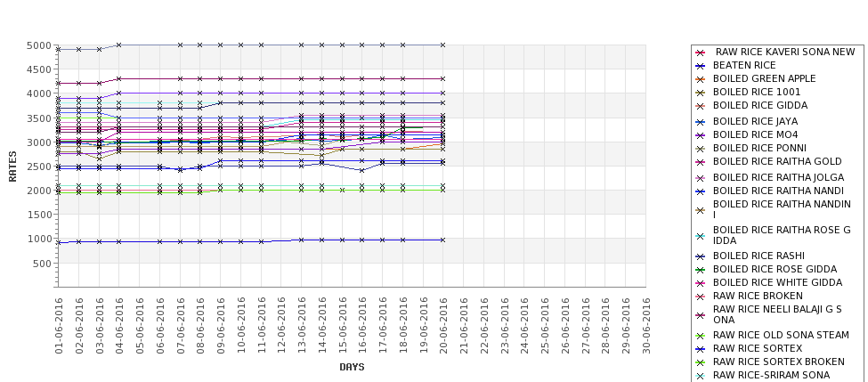
Task: Select BOILED RICE JAYA in the legend
Action: 755,121
